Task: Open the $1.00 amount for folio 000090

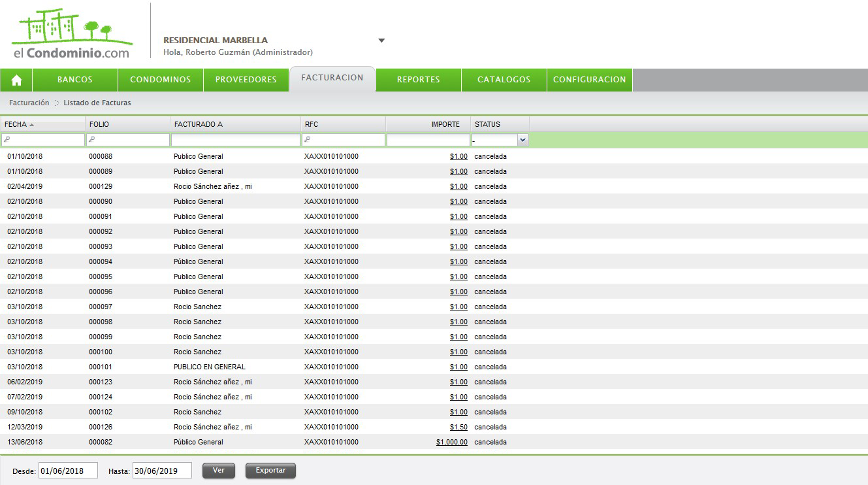Action: pyautogui.click(x=458, y=202)
